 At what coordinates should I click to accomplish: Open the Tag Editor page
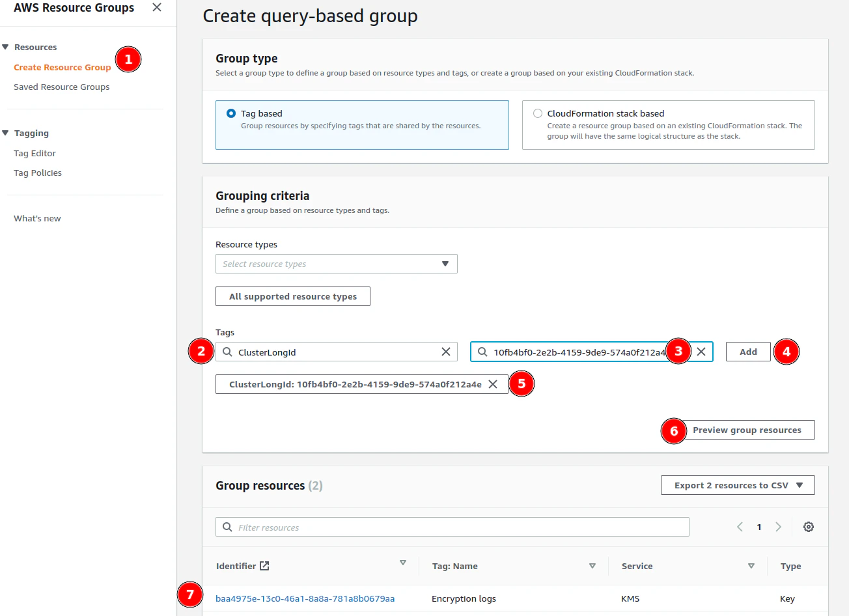point(35,153)
